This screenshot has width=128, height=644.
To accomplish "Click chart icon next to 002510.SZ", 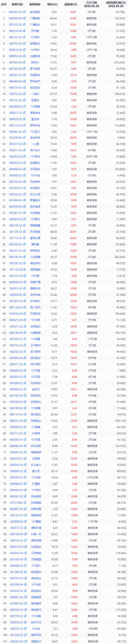I will point(24,31).
